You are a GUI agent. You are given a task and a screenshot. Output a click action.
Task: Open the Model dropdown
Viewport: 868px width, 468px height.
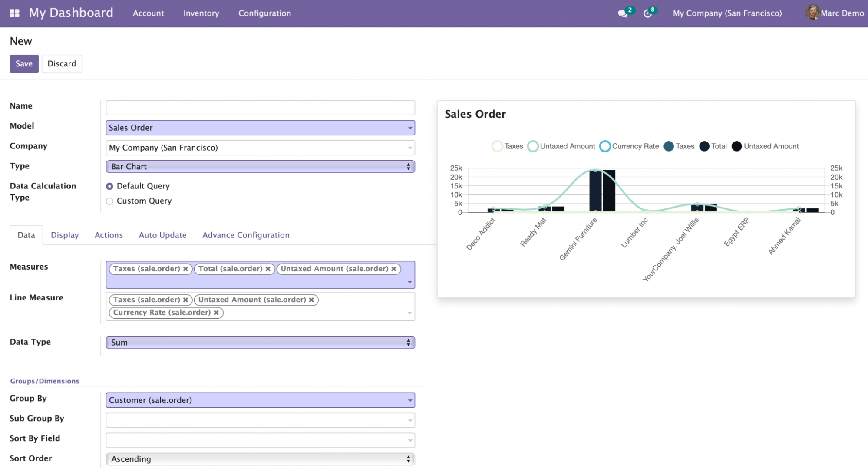pyautogui.click(x=260, y=128)
